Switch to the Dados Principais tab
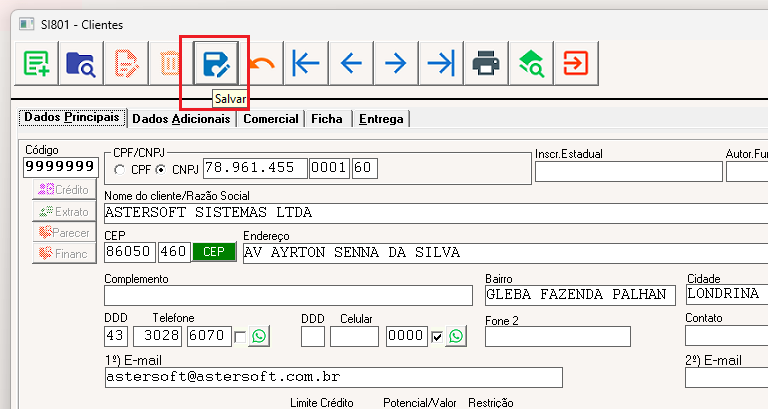This screenshot has height=409, width=768. 72,118
